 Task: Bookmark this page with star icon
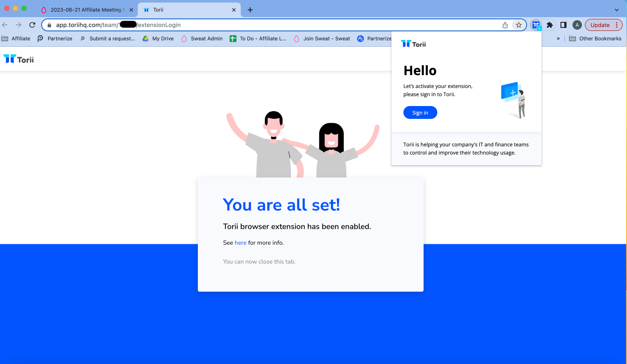pos(519,25)
